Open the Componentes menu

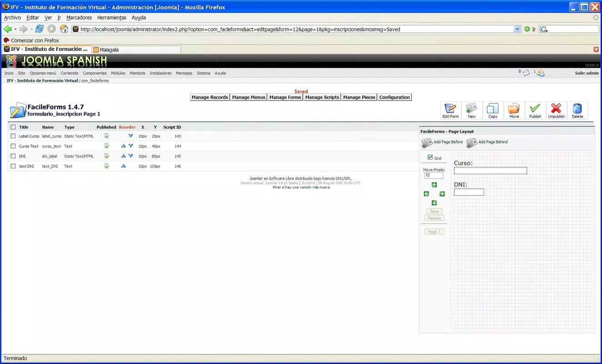[x=95, y=73]
